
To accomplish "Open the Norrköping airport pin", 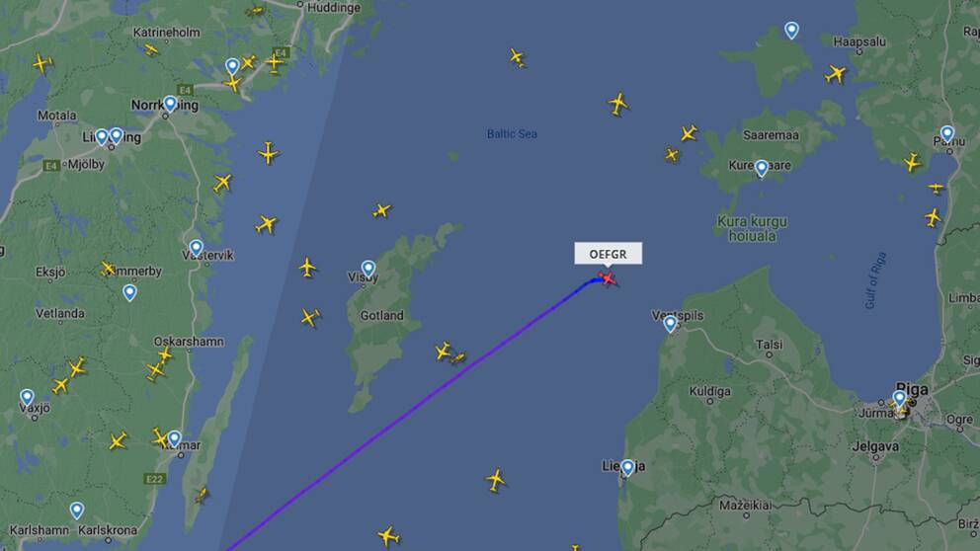I will (x=170, y=104).
